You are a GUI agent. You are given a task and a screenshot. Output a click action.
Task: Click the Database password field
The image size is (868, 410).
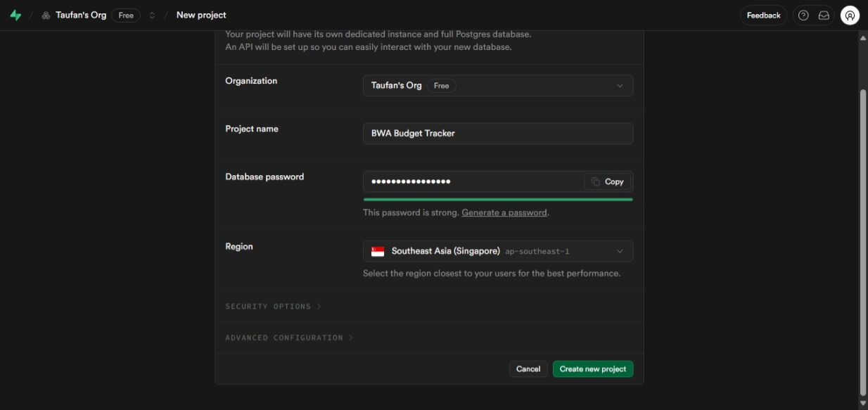click(471, 181)
